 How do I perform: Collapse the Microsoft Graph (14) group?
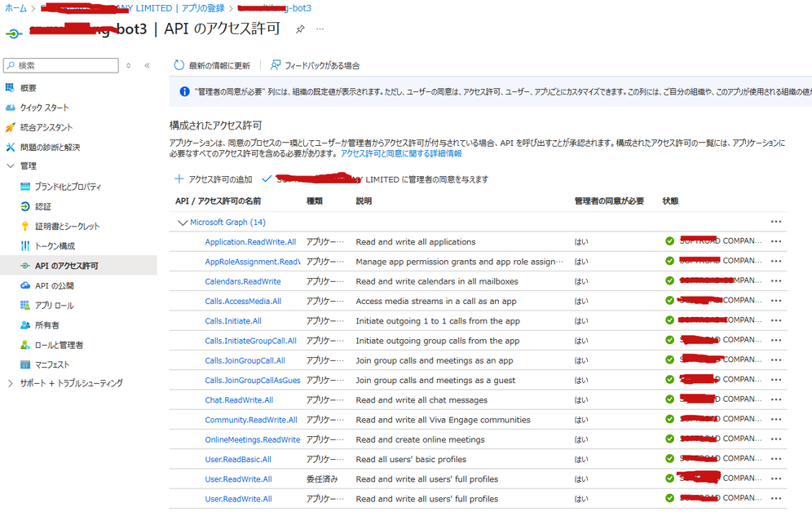pyautogui.click(x=183, y=223)
